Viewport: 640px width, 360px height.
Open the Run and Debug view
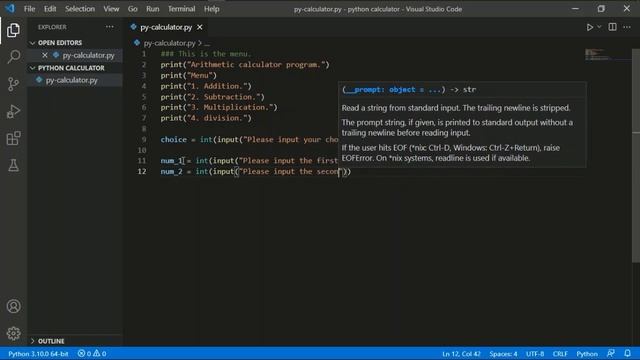pos(13,111)
